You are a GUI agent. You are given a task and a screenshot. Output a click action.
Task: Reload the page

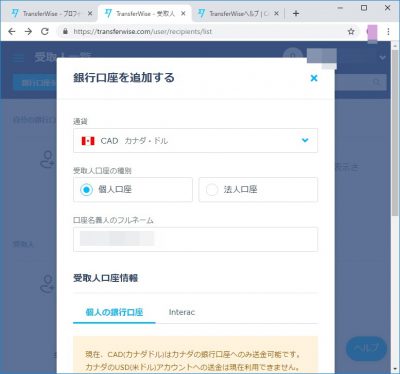45,32
